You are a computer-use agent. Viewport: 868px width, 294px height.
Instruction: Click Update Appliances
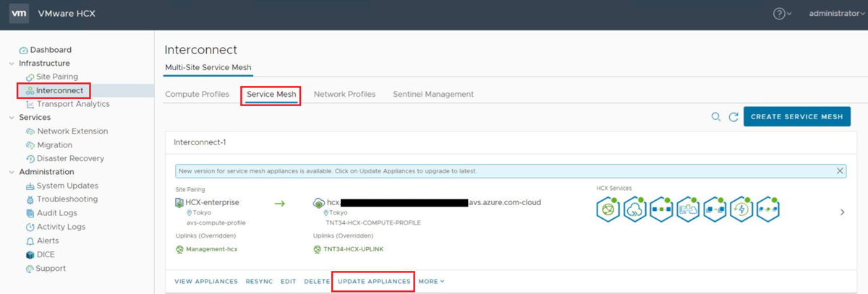(x=374, y=281)
